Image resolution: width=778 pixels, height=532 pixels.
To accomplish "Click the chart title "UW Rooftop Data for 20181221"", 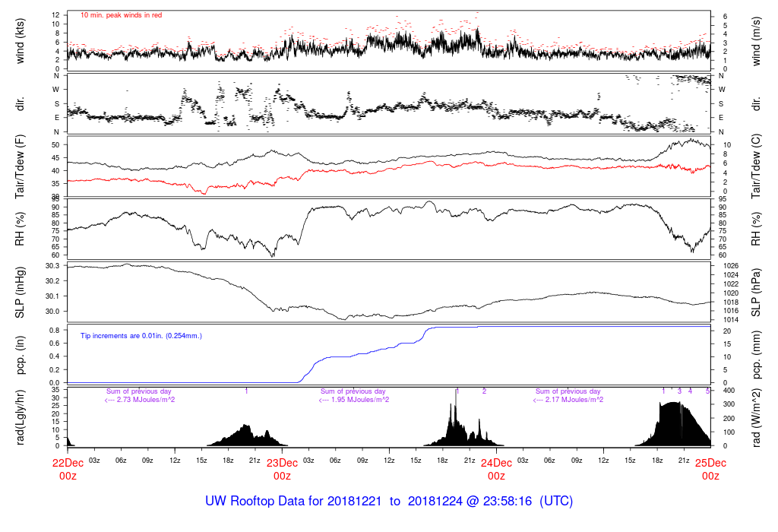I will pos(293,502).
